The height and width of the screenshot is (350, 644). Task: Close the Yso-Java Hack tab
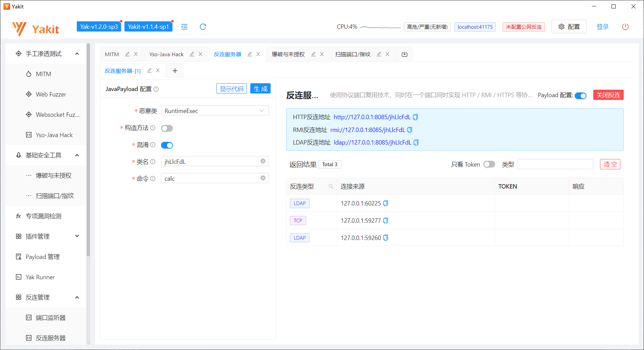200,54
